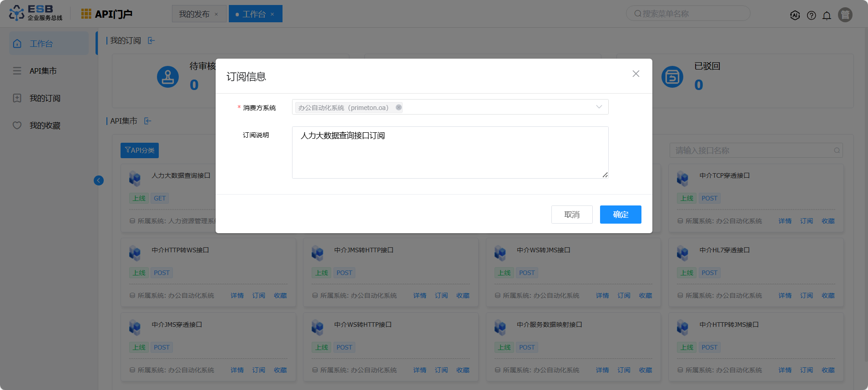
Task: Open the help question mark icon
Action: (811, 15)
